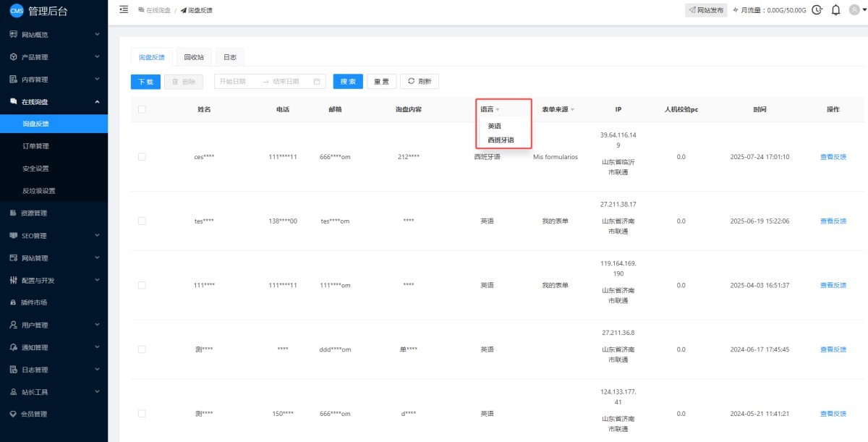The image size is (868, 442).
Task: Select the checkbox for the tes**** row
Action: click(x=142, y=221)
